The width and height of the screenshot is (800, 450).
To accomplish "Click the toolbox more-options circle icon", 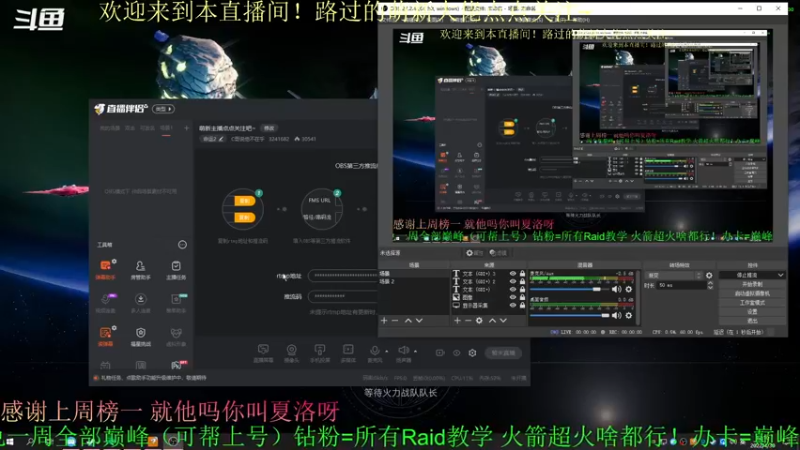I will pyautogui.click(x=182, y=245).
